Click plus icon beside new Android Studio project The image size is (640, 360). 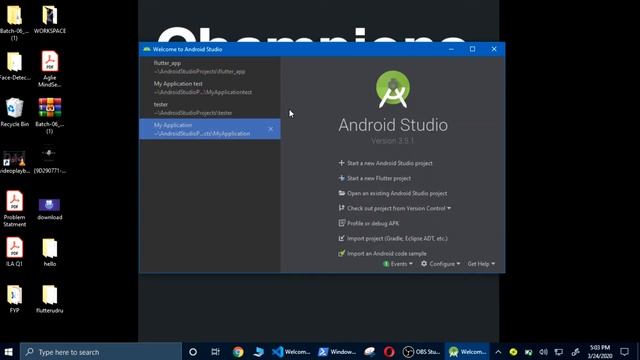click(342, 163)
